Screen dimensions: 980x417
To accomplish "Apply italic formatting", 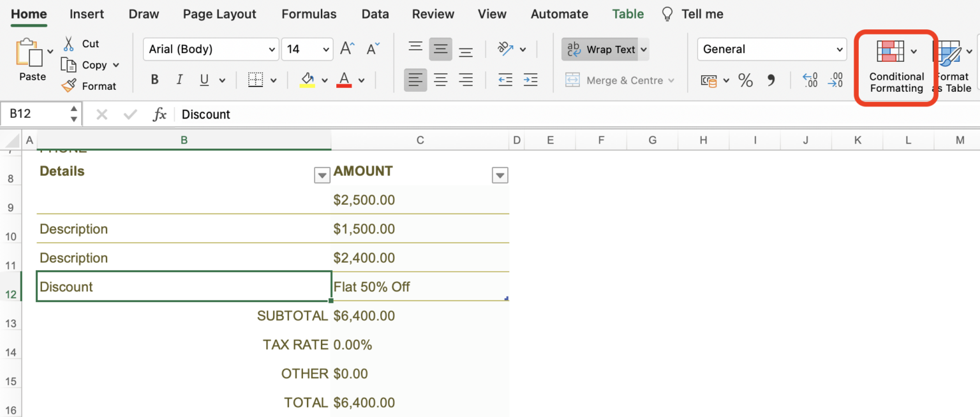I will coord(179,79).
